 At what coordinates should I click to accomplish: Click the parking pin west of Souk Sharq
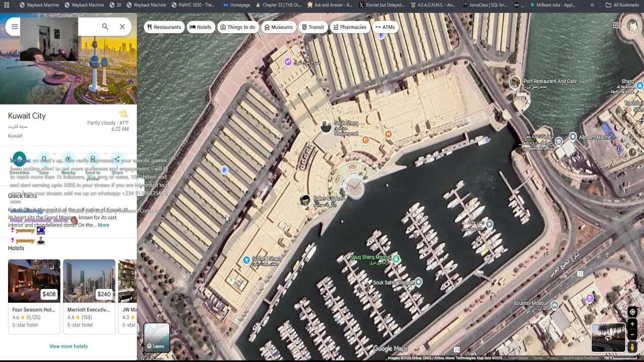point(224,170)
